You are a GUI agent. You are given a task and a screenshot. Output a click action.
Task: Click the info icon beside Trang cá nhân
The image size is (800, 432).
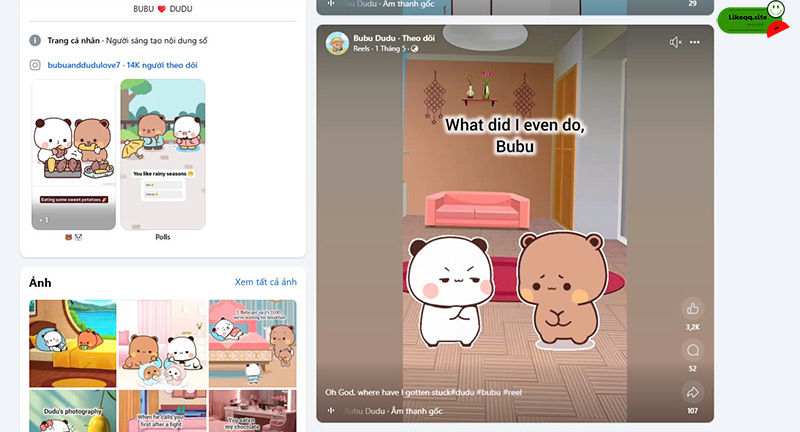pos(35,40)
